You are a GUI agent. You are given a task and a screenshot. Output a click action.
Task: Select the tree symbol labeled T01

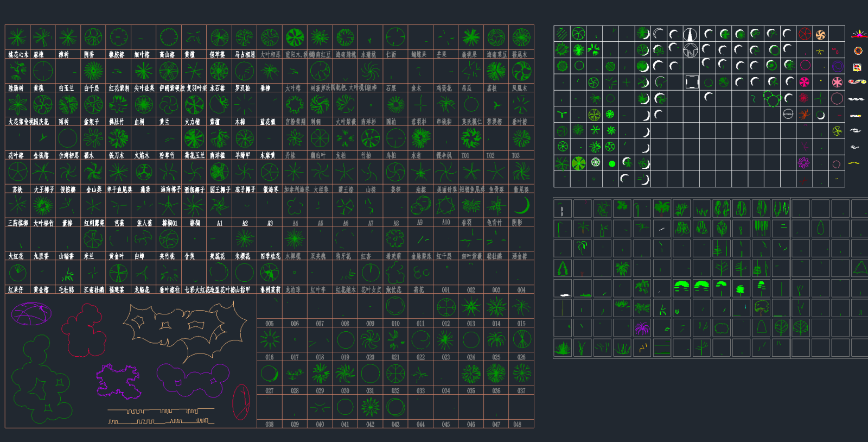471,138
